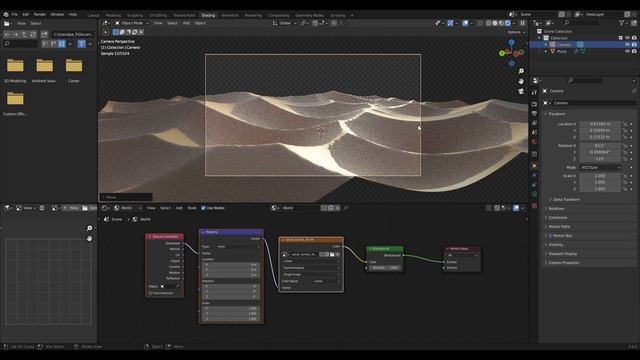Click the viewport zoom magnifier icon
640x360 pixels.
pyautogui.click(x=521, y=71)
